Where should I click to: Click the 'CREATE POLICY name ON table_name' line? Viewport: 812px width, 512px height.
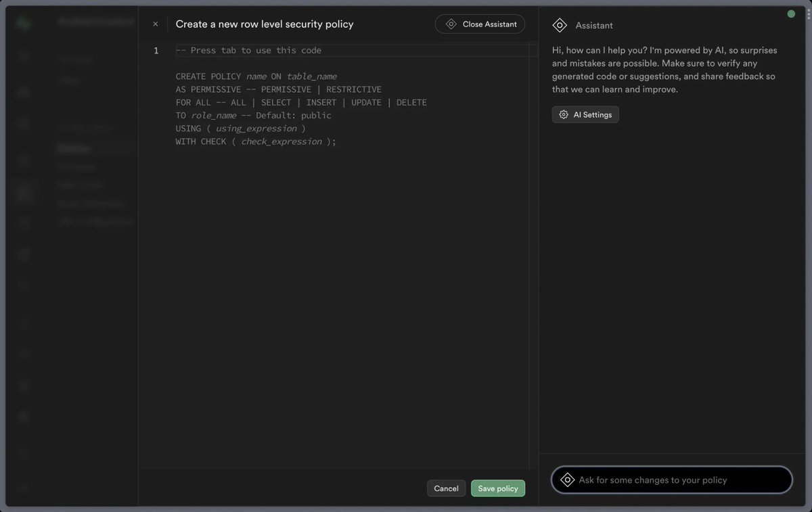click(256, 76)
